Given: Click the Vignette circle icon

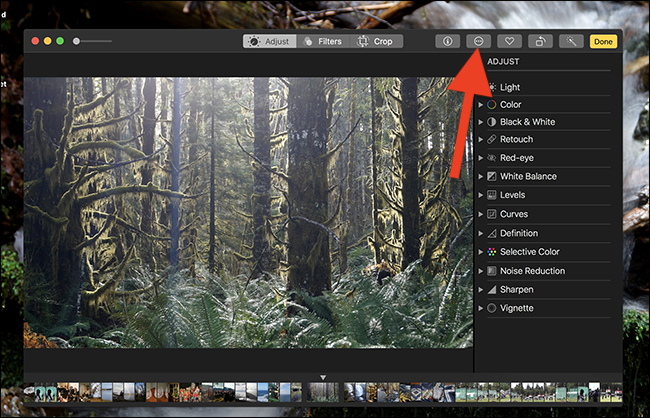Looking at the screenshot, I should tap(492, 309).
